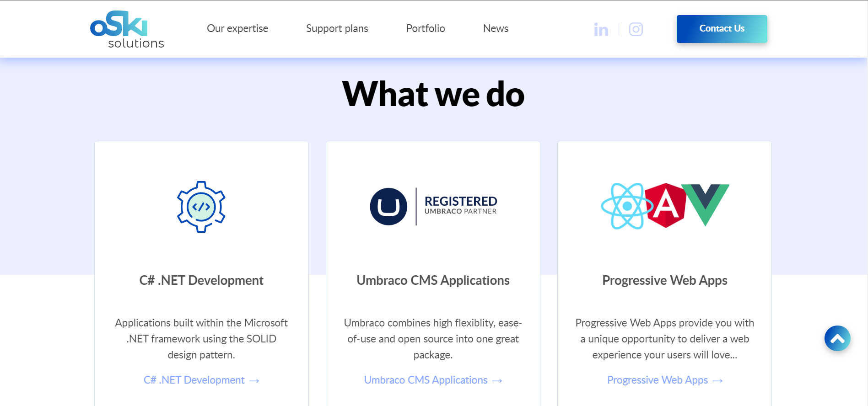
Task: Click the Umbraco CMS Applications card heading
Action: click(433, 280)
